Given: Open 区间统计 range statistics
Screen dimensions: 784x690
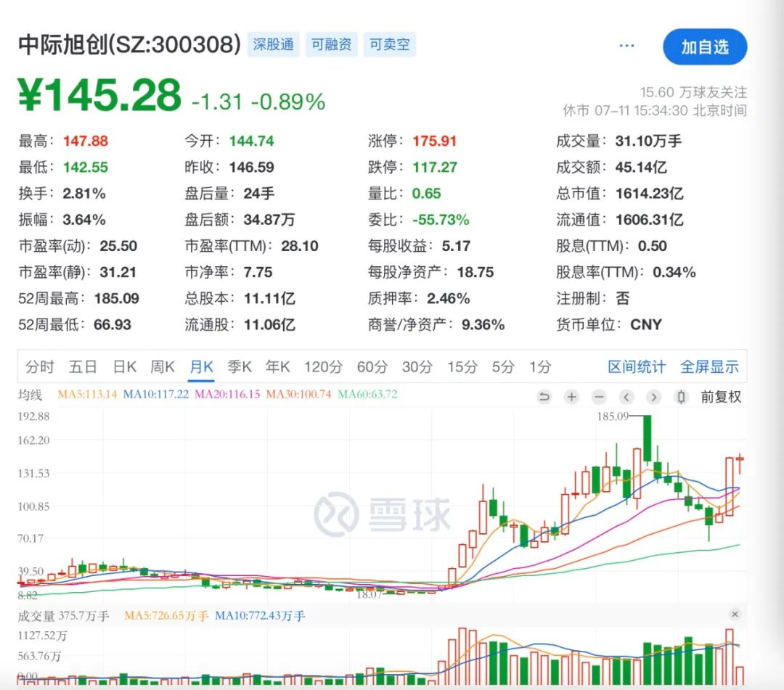Looking at the screenshot, I should tap(637, 366).
